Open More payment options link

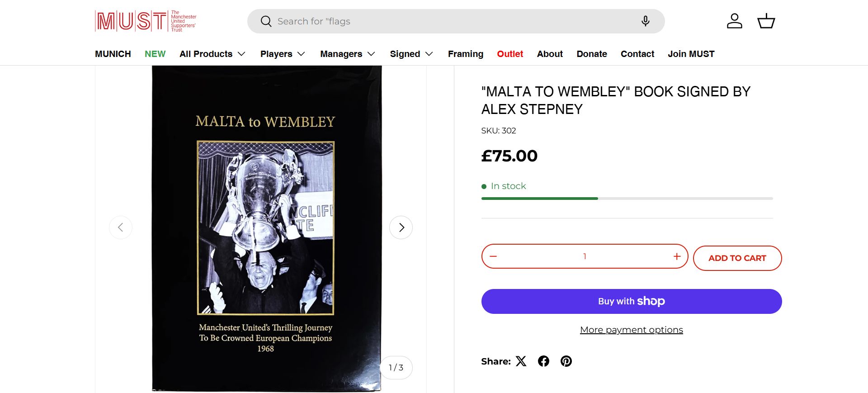631,330
